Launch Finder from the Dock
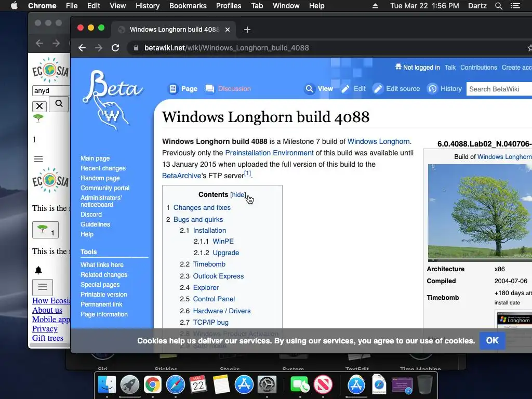 pos(107,385)
